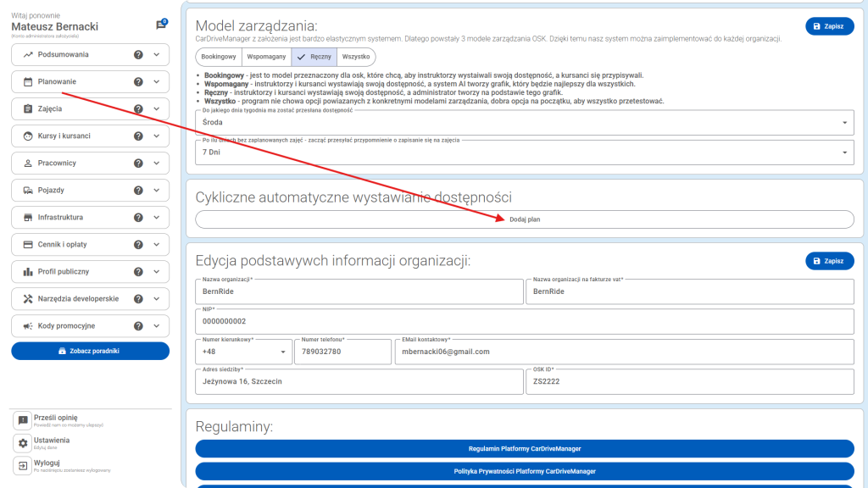868x488 pixels.
Task: Click the help icon next to Pojazdy
Action: point(138,191)
